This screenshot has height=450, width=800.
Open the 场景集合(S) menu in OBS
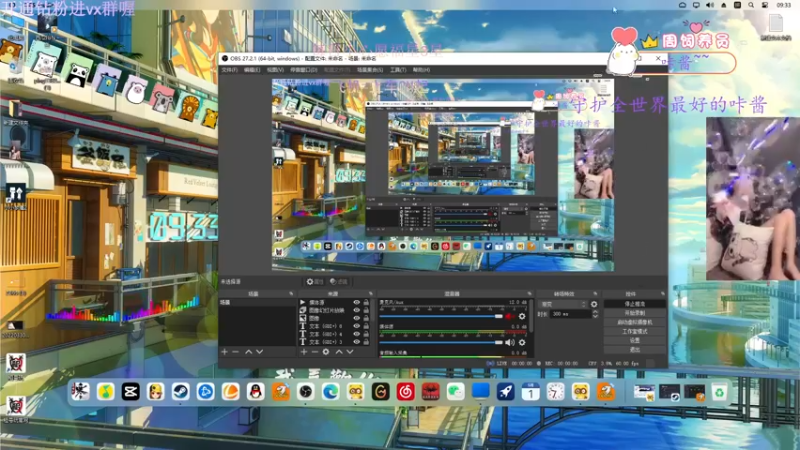click(370, 70)
